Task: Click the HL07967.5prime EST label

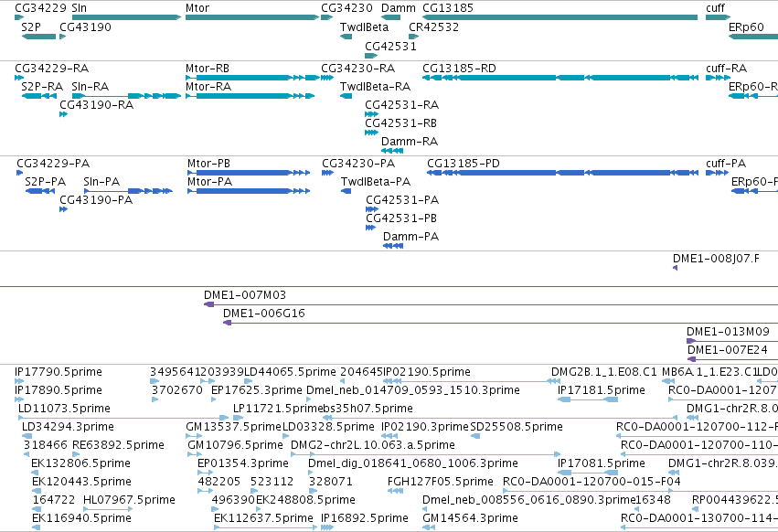Action: coord(130,500)
